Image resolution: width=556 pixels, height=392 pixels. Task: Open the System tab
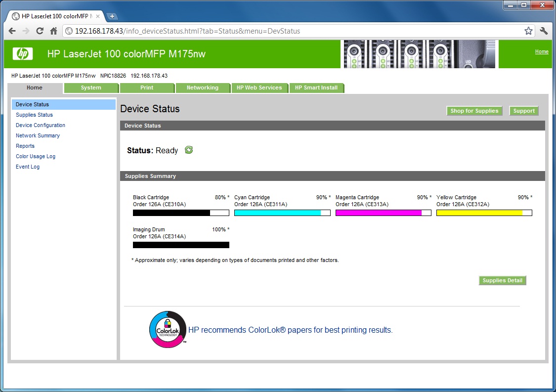[x=91, y=87]
